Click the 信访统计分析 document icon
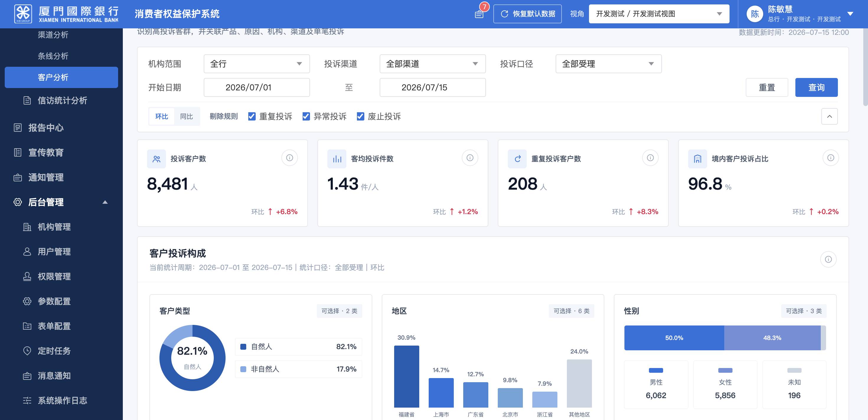The width and height of the screenshot is (868, 420). pos(27,100)
